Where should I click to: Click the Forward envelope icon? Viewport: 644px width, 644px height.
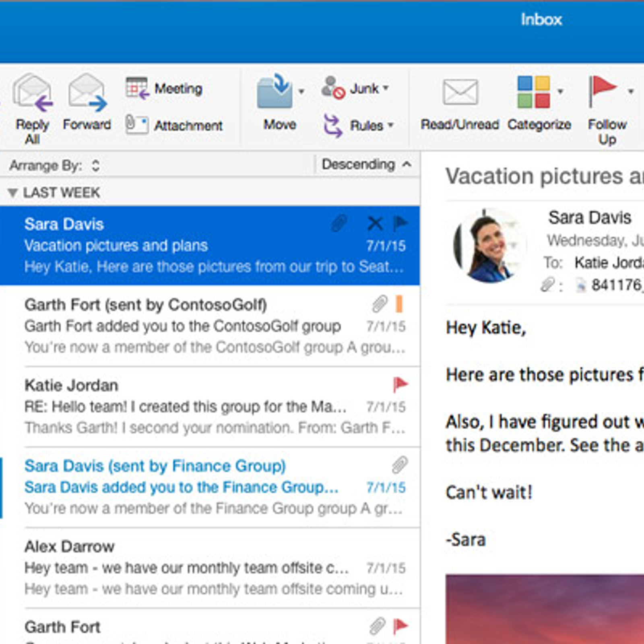(87, 92)
